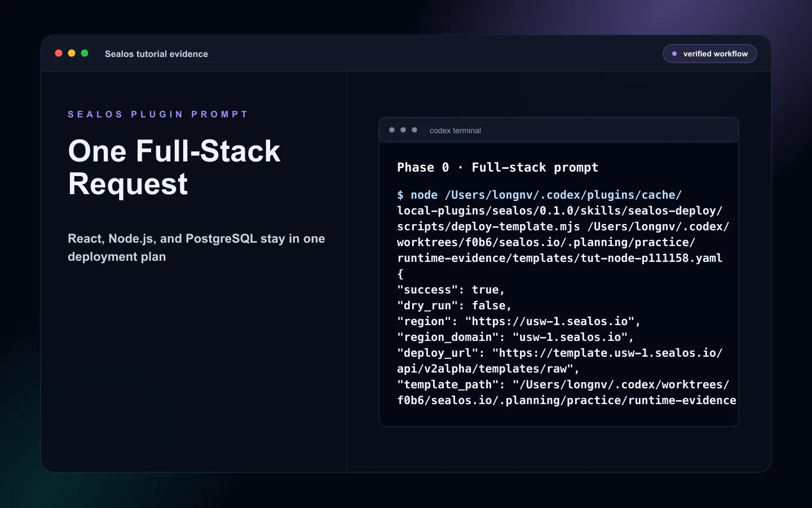Click the '"template_path"' output line

[x=563, y=384]
